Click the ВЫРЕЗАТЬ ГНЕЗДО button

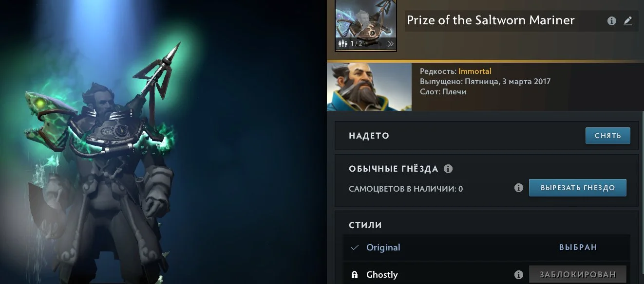tap(578, 188)
